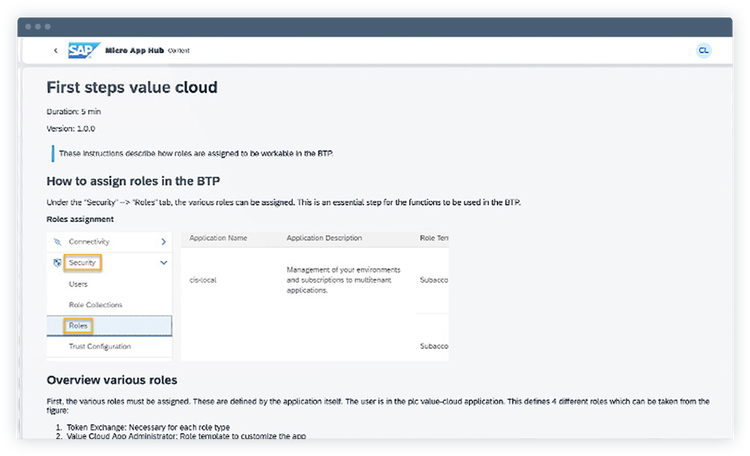Click the 'Value Cloud App Administrator' list item

click(187, 436)
